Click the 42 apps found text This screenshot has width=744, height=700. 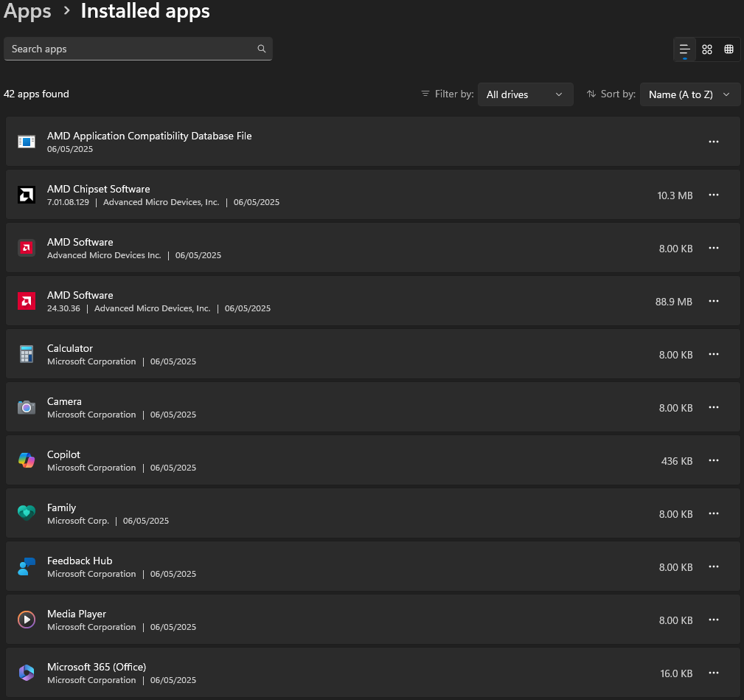click(36, 94)
